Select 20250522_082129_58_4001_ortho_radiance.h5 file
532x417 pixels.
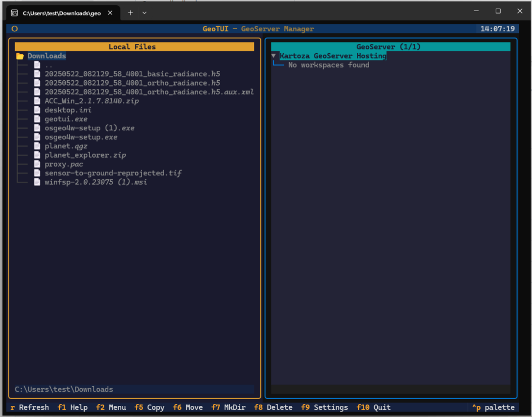pyautogui.click(x=133, y=83)
